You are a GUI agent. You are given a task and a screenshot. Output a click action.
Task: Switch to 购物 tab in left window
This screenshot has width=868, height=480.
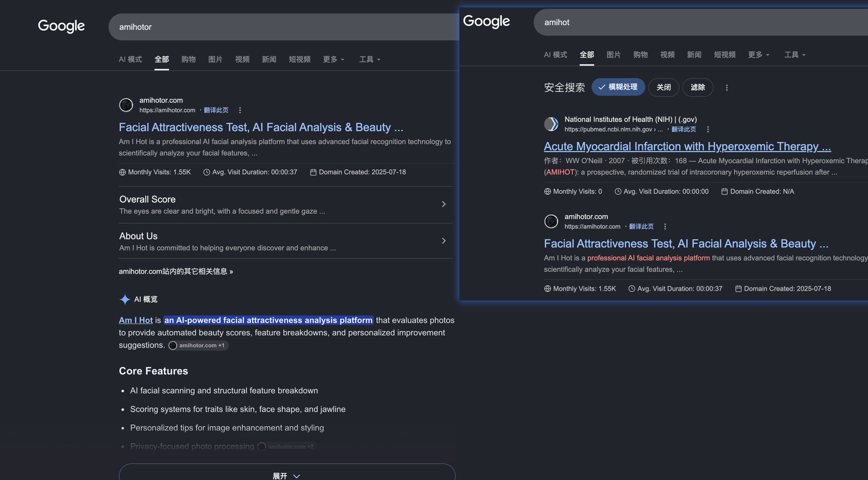(188, 59)
